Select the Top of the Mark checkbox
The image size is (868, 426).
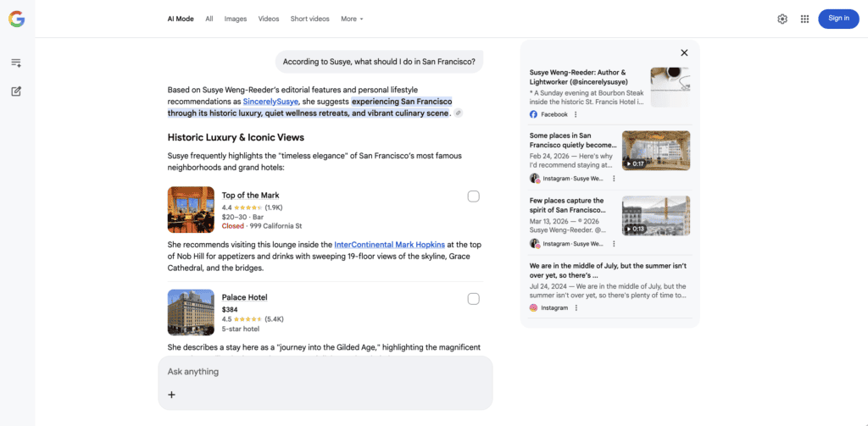tap(473, 196)
